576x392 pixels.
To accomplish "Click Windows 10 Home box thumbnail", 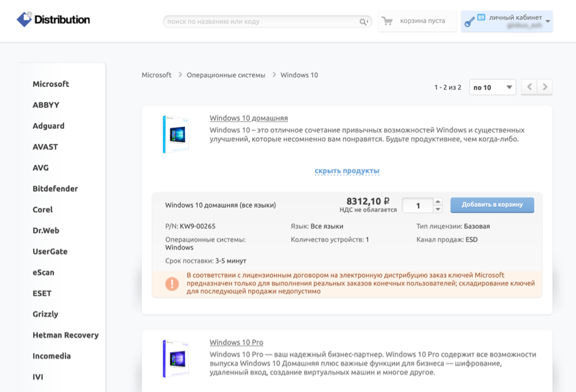I will click(x=176, y=134).
